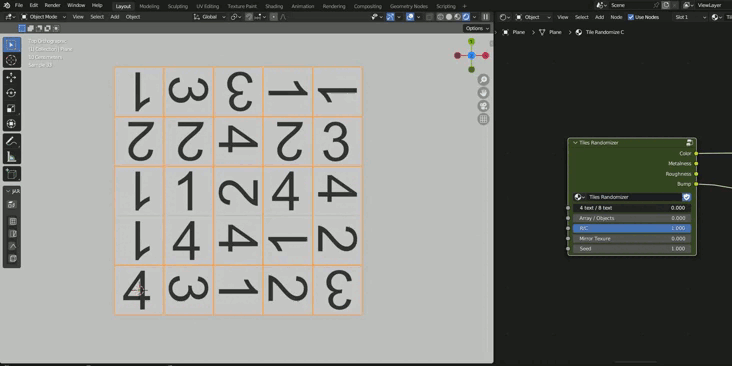Choose the Rotate tool
This screenshot has width=732, height=366.
tap(11, 93)
